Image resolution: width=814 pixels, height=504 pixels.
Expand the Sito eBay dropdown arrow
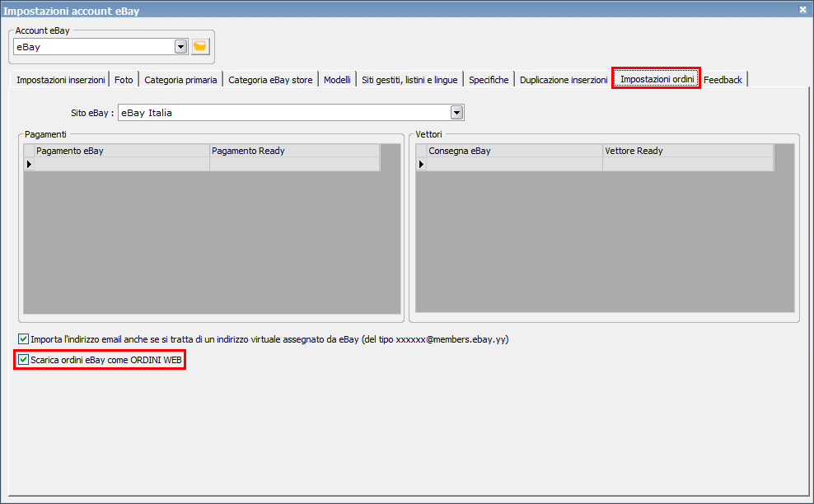456,113
